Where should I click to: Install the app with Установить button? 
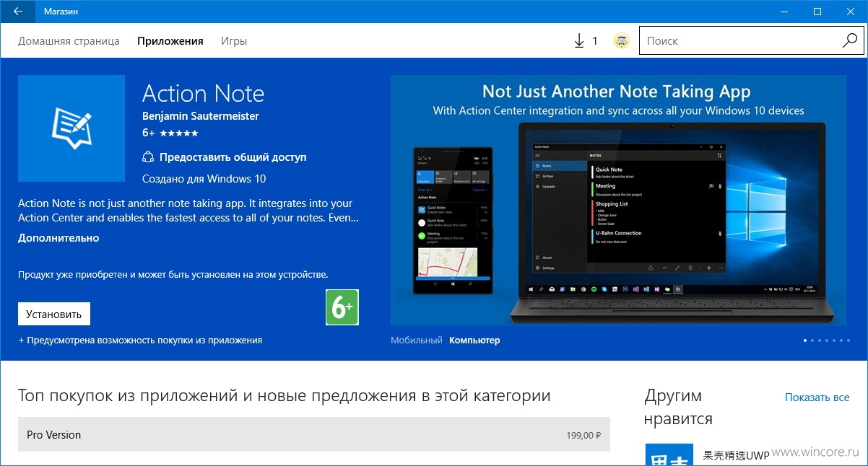coord(54,314)
